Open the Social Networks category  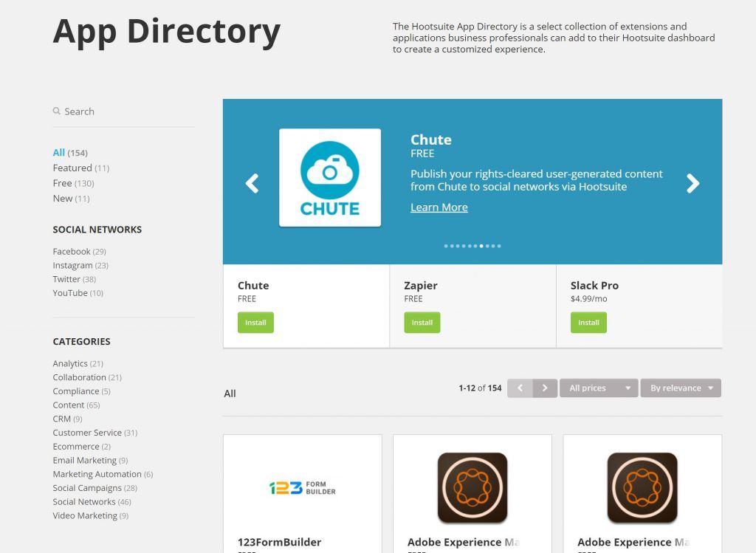pyautogui.click(x=92, y=502)
